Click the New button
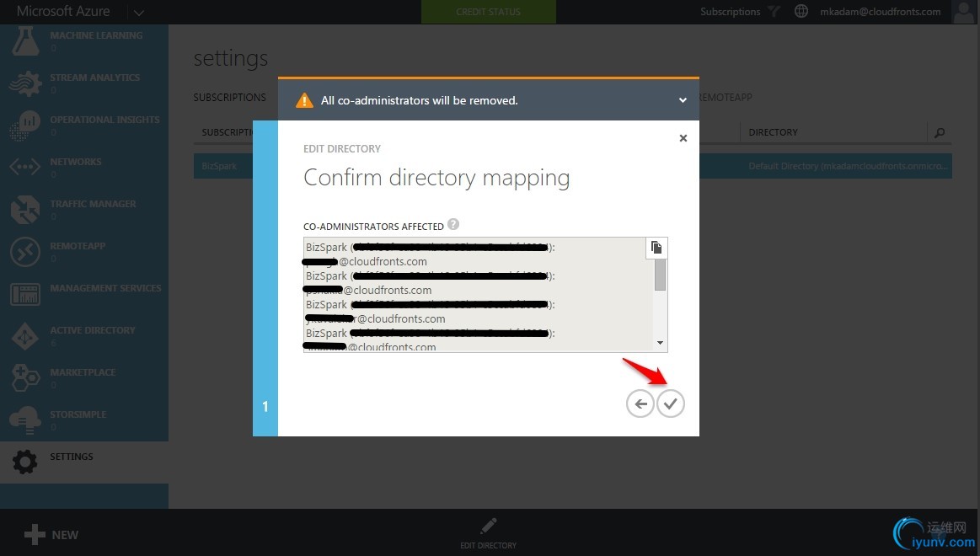This screenshot has width=980, height=556. [51, 535]
